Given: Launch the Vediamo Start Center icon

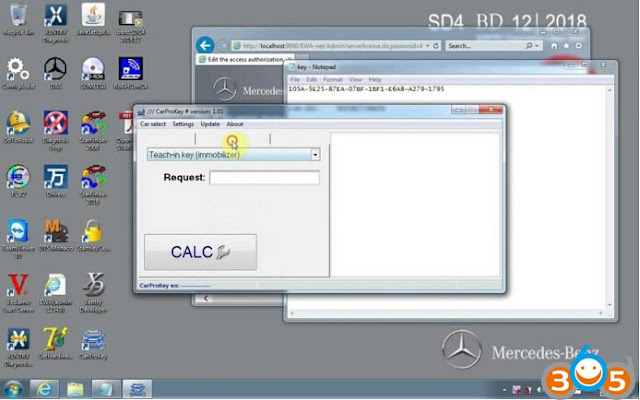Looking at the screenshot, I should pyautogui.click(x=18, y=293).
